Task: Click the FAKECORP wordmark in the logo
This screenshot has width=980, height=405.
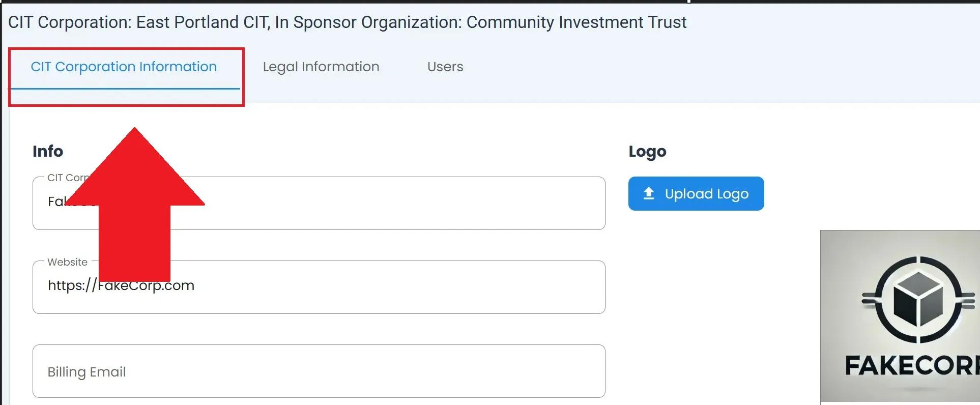Action: point(912,366)
